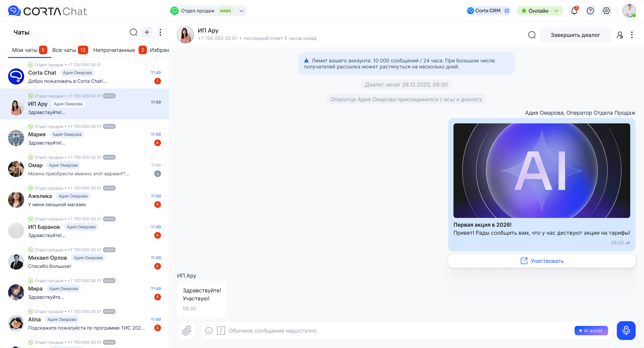Screen dimensions: 644x348
Task: Open settings gear icon
Action: pos(606,11)
